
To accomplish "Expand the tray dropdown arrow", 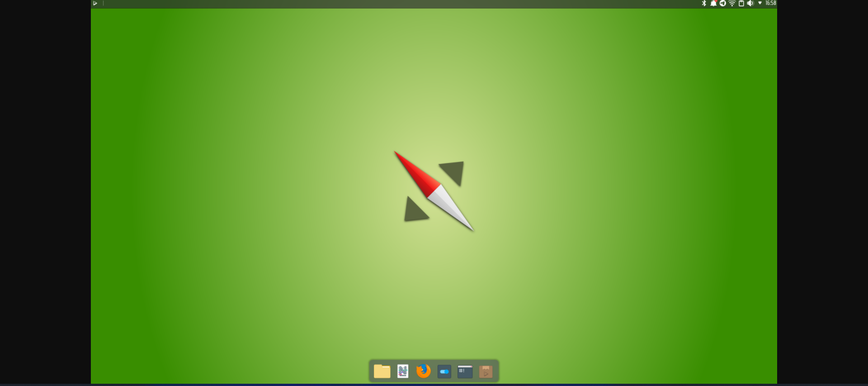I will pos(760,3).
